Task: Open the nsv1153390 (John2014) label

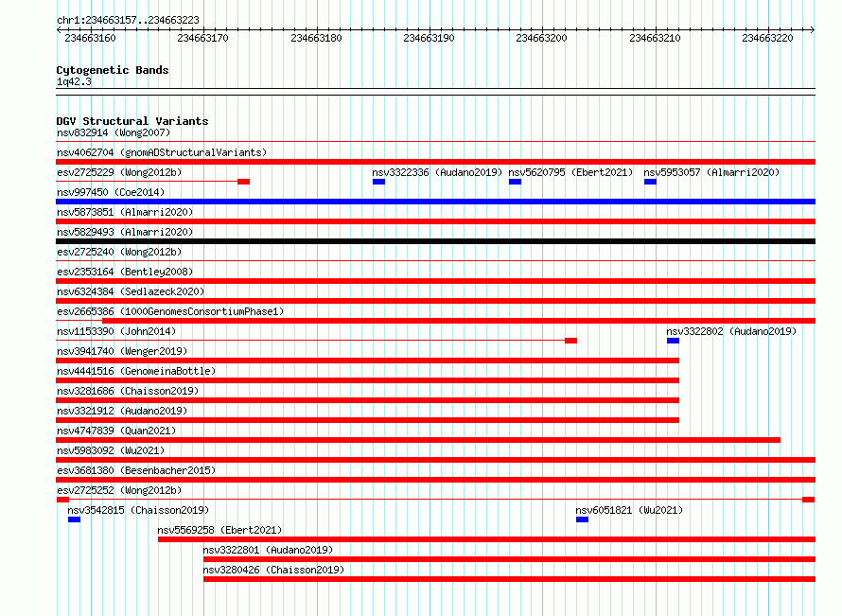Action: (x=116, y=331)
